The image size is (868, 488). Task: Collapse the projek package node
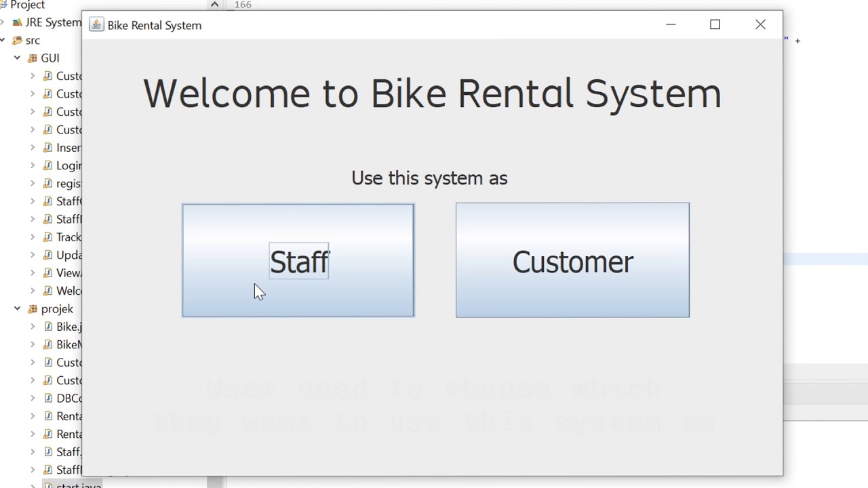(x=17, y=308)
